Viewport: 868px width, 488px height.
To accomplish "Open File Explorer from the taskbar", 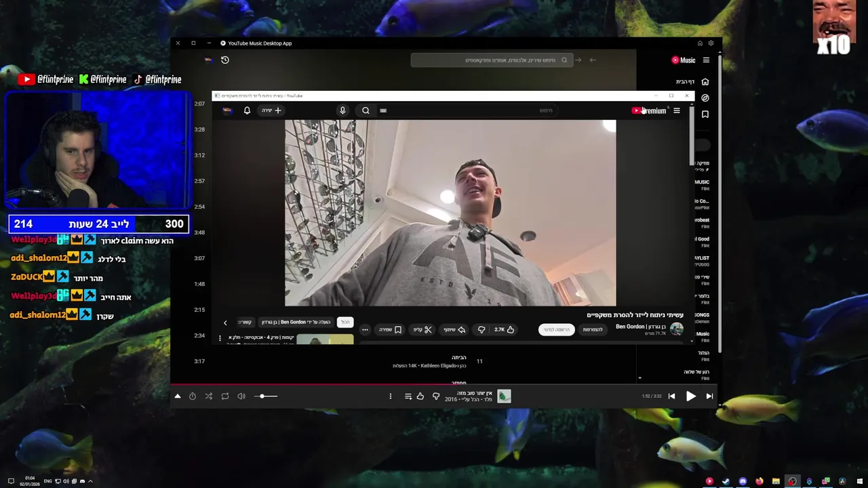I will (776, 481).
